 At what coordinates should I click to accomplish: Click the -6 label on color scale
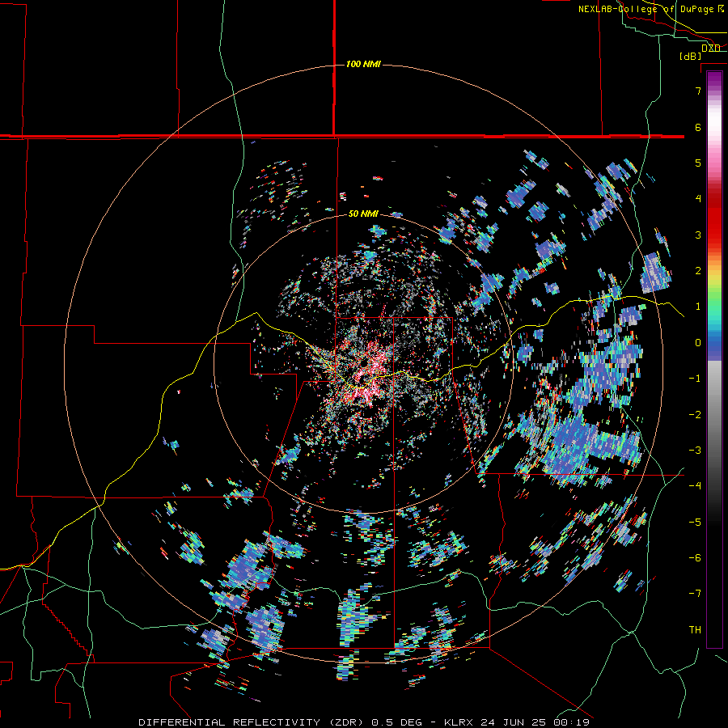click(695, 558)
